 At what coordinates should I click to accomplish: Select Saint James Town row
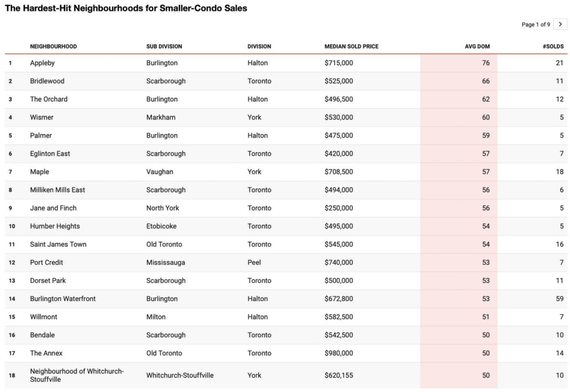(x=58, y=244)
